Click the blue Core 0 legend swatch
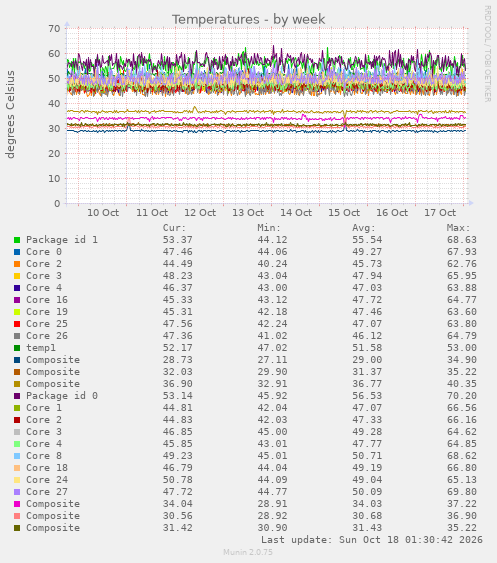Viewport: 497px width, 563px height. pyautogui.click(x=17, y=252)
